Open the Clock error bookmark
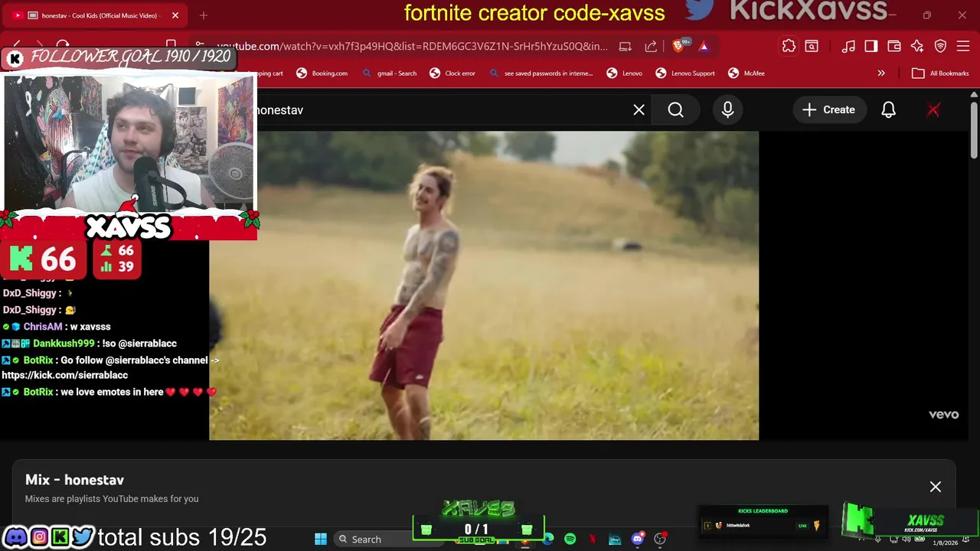The height and width of the screenshot is (551, 980). 452,73
